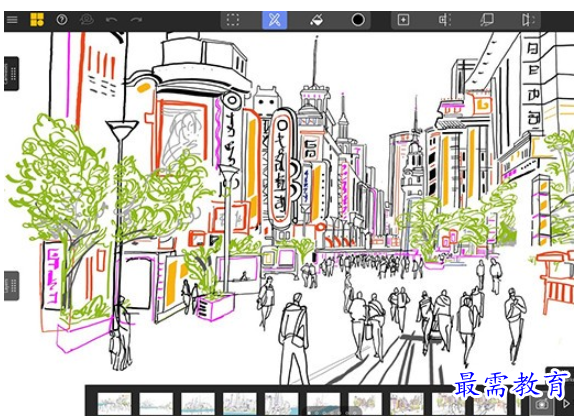Open the second bookmark thumbnail in the strip
Image resolution: width=576 pixels, height=416 pixels.
pos(156,404)
